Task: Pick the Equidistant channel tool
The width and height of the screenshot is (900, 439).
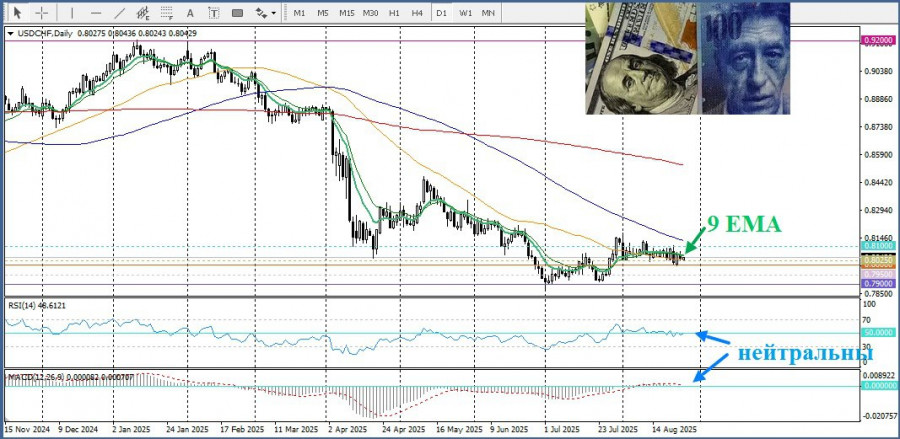Action: 143,13
